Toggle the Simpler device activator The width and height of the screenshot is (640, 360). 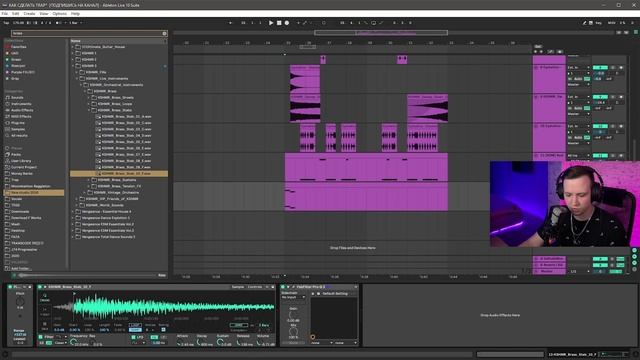tap(40, 287)
